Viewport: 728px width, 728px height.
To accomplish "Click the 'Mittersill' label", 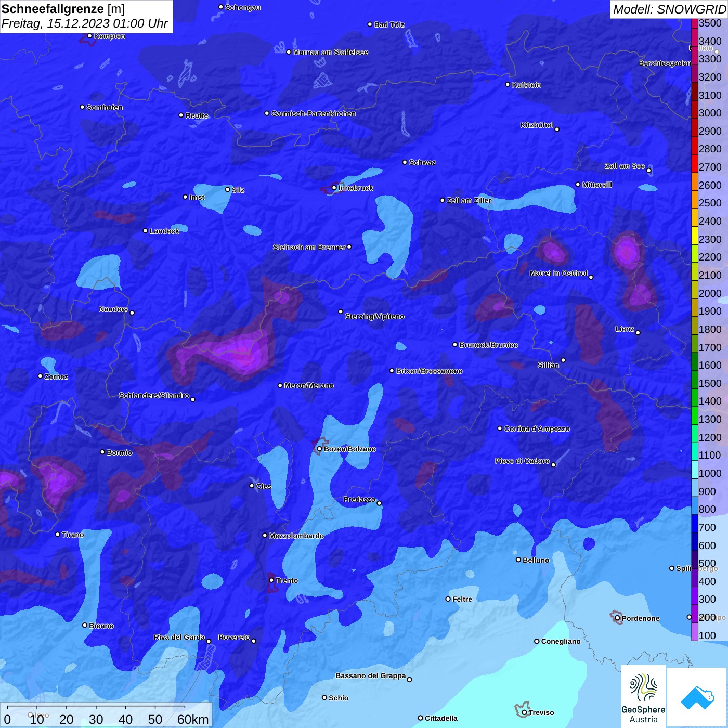I will point(597,185).
